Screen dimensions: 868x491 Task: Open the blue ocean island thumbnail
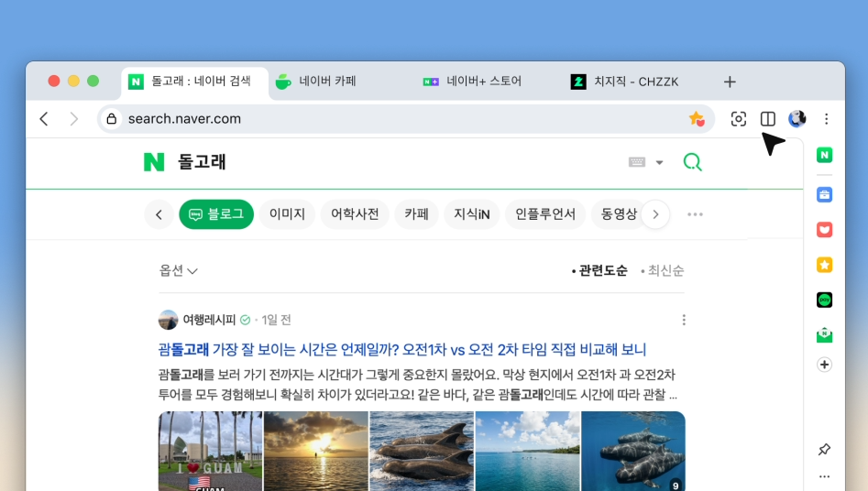pyautogui.click(x=528, y=451)
